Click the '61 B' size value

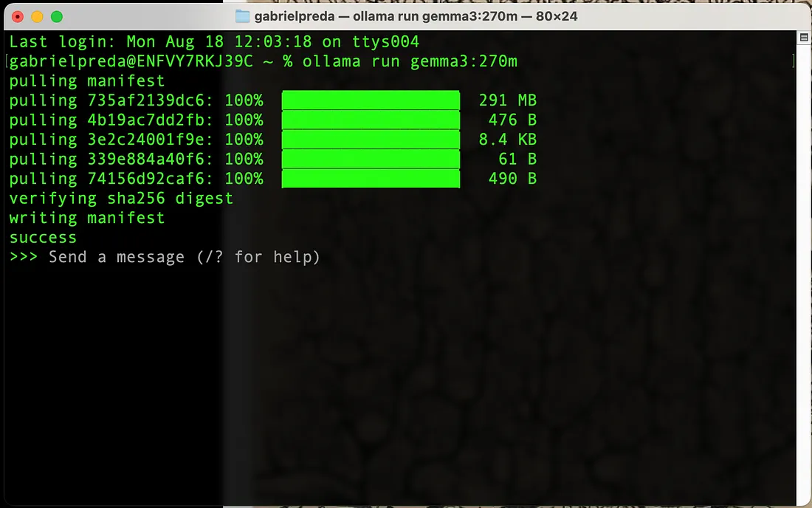(517, 159)
